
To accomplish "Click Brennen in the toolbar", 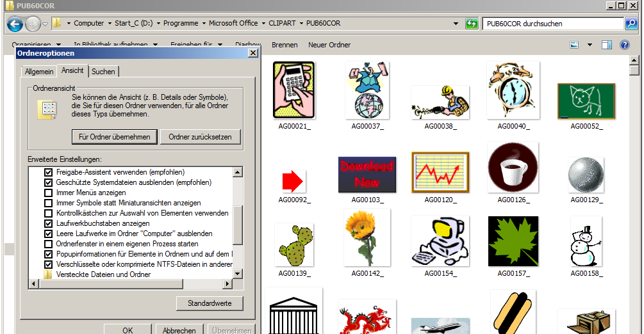I will [285, 45].
